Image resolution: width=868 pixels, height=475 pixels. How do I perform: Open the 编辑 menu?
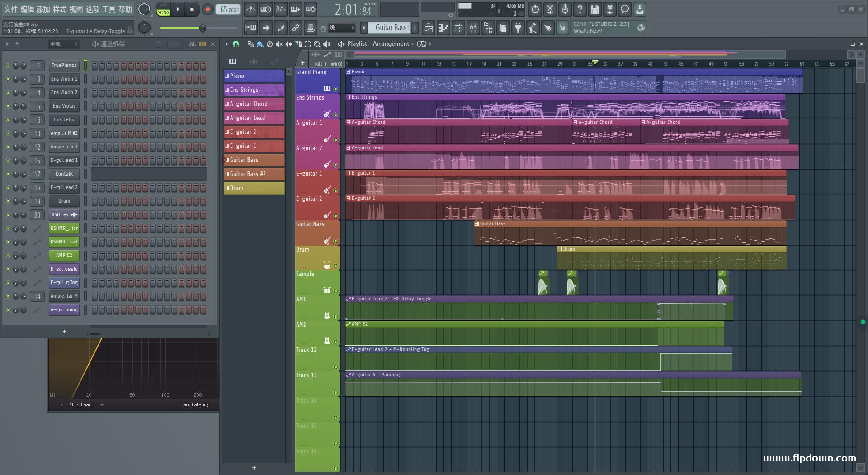coord(27,9)
